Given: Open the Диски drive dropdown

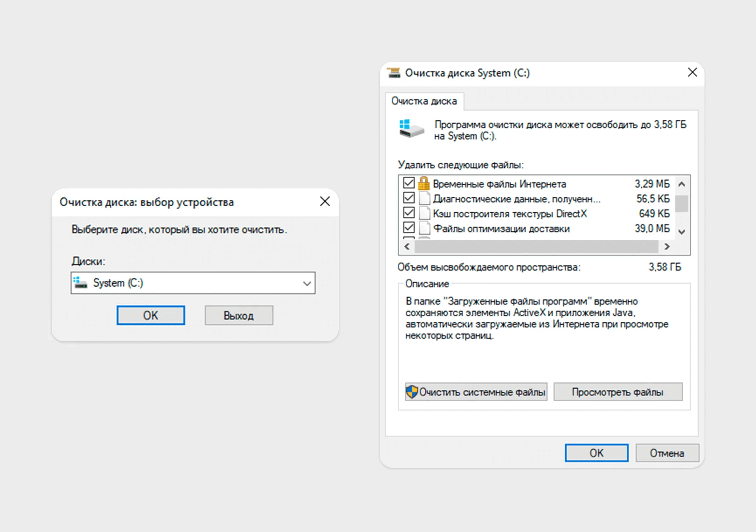Looking at the screenshot, I should tap(307, 283).
